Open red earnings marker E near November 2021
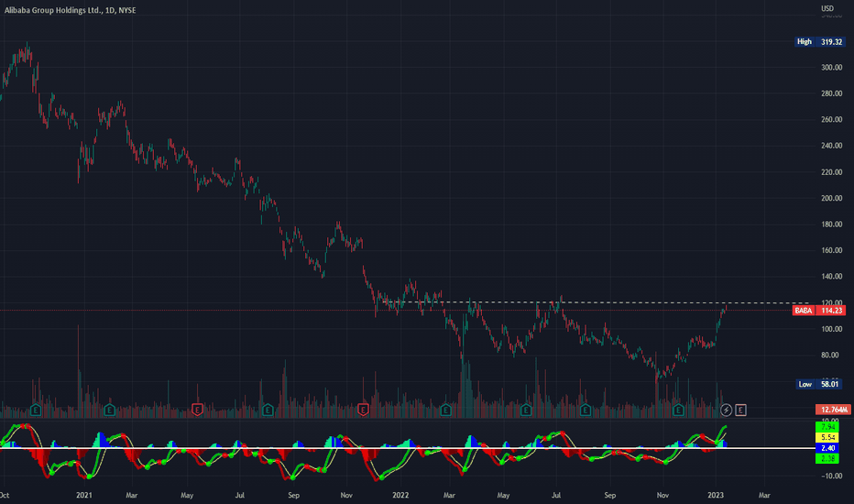 point(363,410)
